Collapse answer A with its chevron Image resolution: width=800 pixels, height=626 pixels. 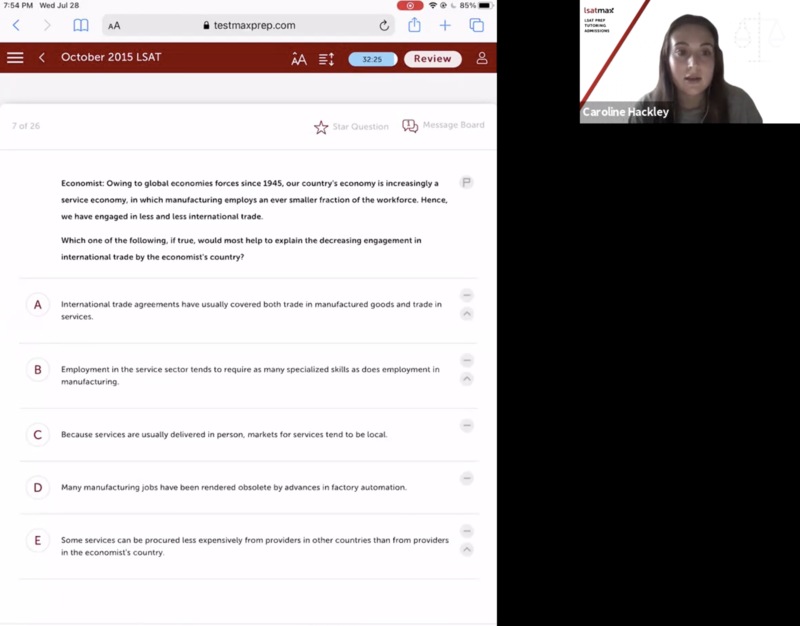(467, 314)
